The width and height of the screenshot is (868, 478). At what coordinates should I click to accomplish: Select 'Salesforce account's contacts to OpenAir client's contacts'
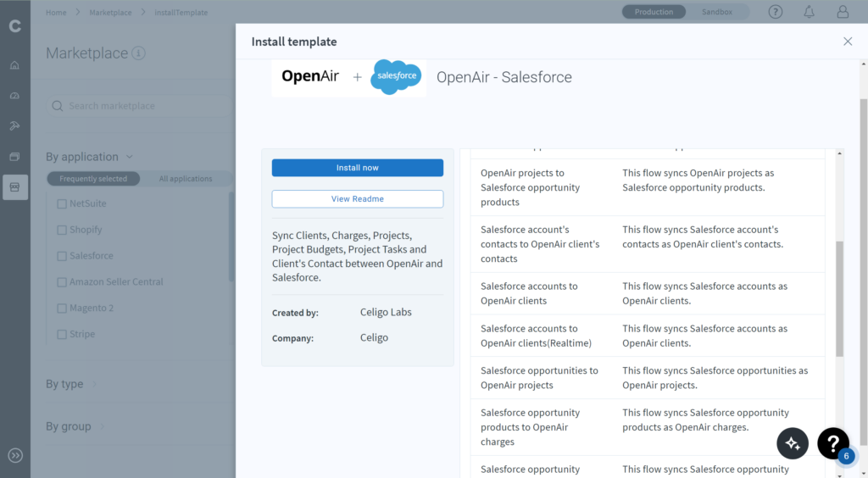pyautogui.click(x=540, y=244)
